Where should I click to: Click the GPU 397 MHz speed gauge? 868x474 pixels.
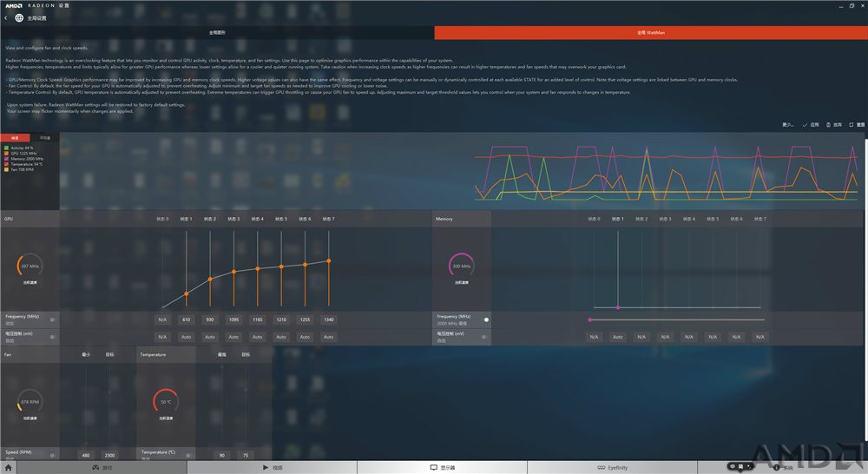click(x=30, y=266)
